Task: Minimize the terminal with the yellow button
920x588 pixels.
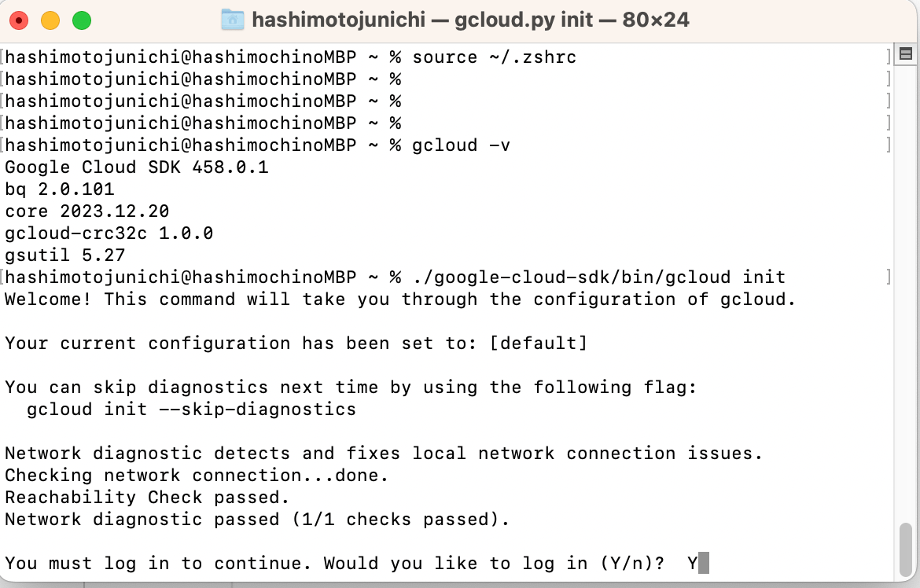Action: pos(50,20)
